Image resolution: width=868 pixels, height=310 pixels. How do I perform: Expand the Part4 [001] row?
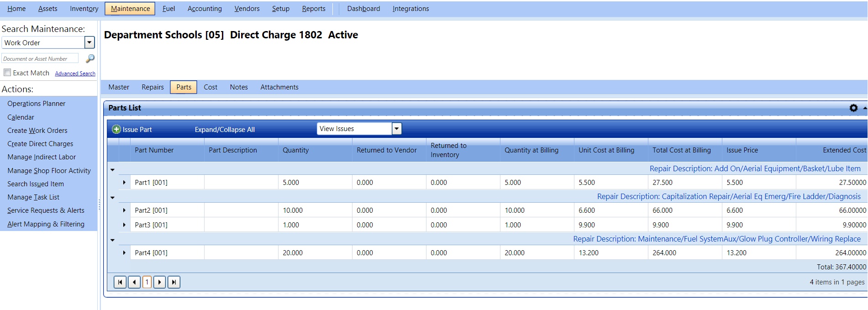pyautogui.click(x=124, y=252)
